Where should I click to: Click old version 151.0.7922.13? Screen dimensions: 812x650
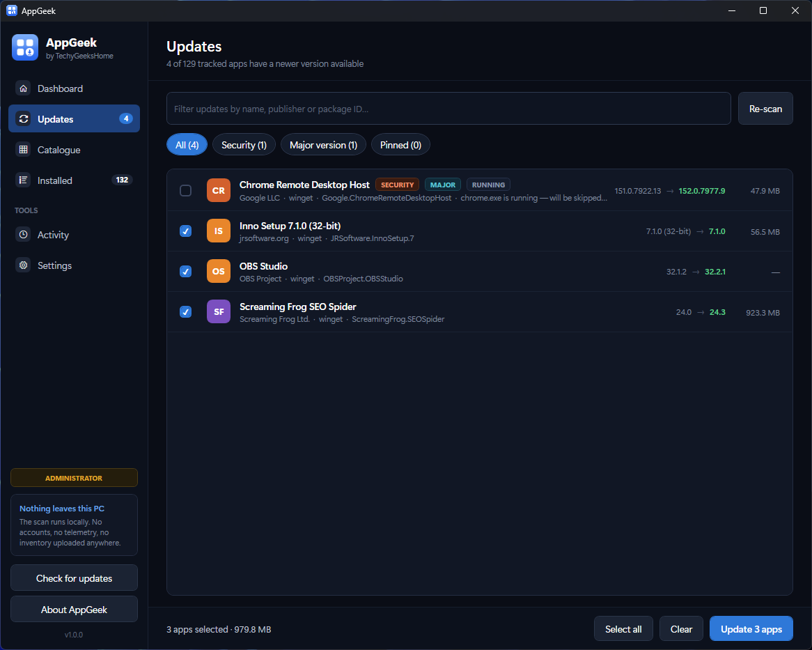point(637,191)
